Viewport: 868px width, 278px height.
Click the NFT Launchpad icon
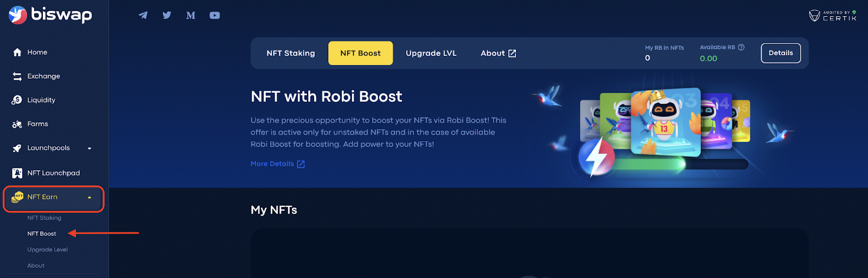17,173
